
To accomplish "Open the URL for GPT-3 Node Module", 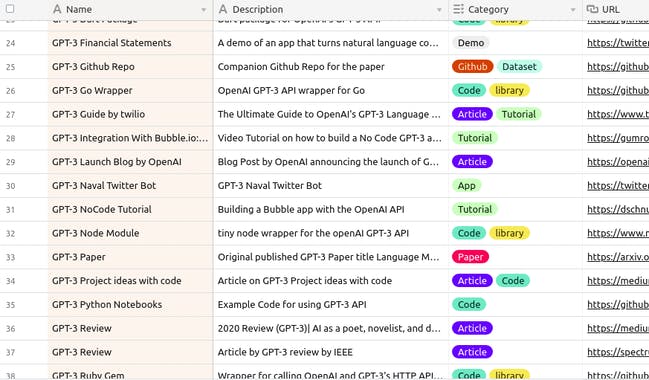I will click(618, 233).
